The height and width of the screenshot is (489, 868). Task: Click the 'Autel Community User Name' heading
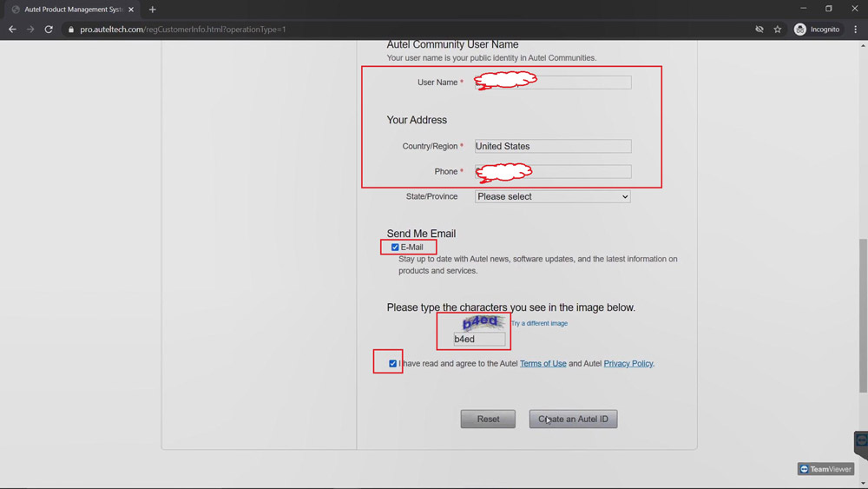tap(452, 45)
